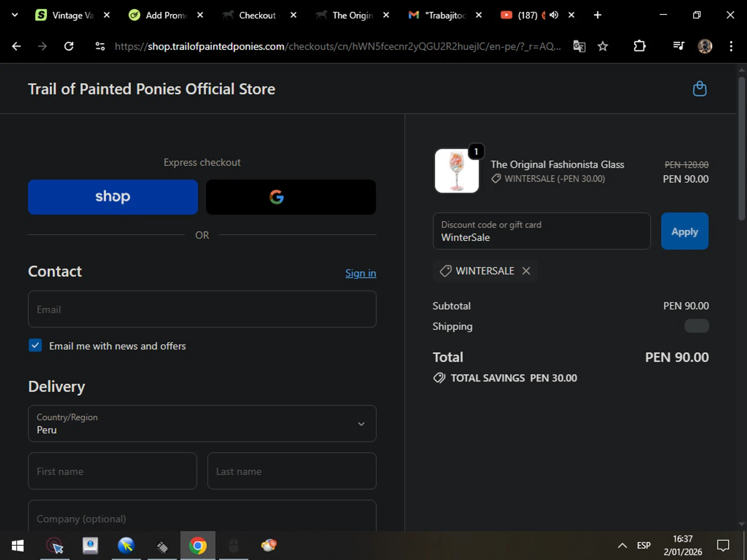The width and height of the screenshot is (747, 560).
Task: Remove the WINTERSALE discount tag
Action: point(526,271)
